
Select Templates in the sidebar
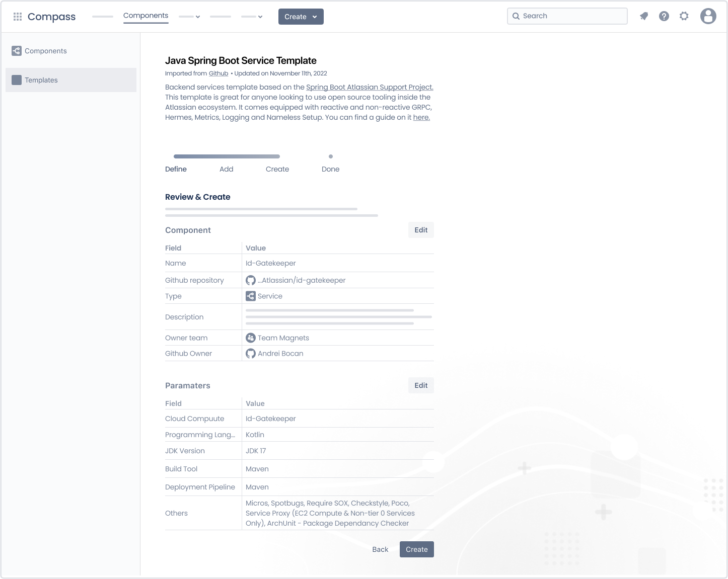(41, 79)
